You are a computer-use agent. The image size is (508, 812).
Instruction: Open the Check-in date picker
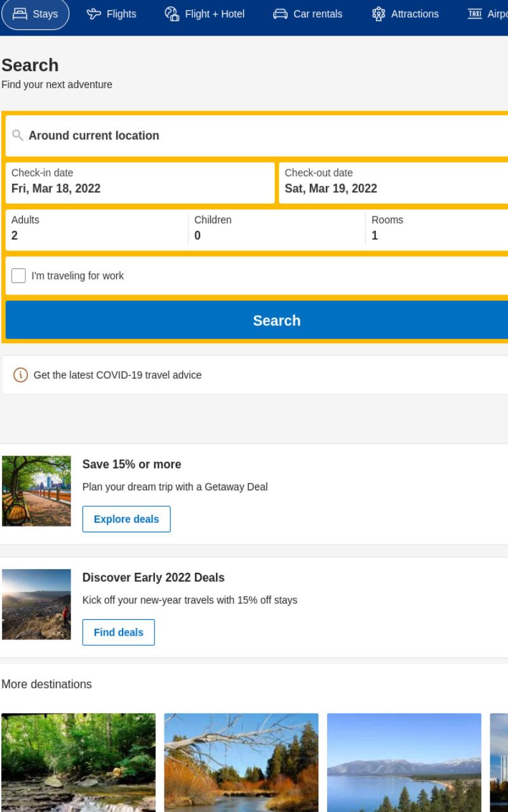(140, 183)
